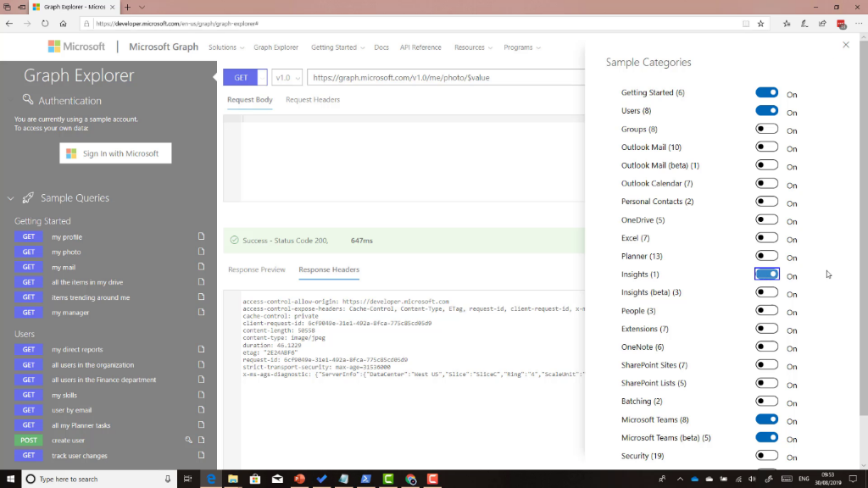Open File Explorer from taskbar
868x488 pixels.
[x=233, y=479]
